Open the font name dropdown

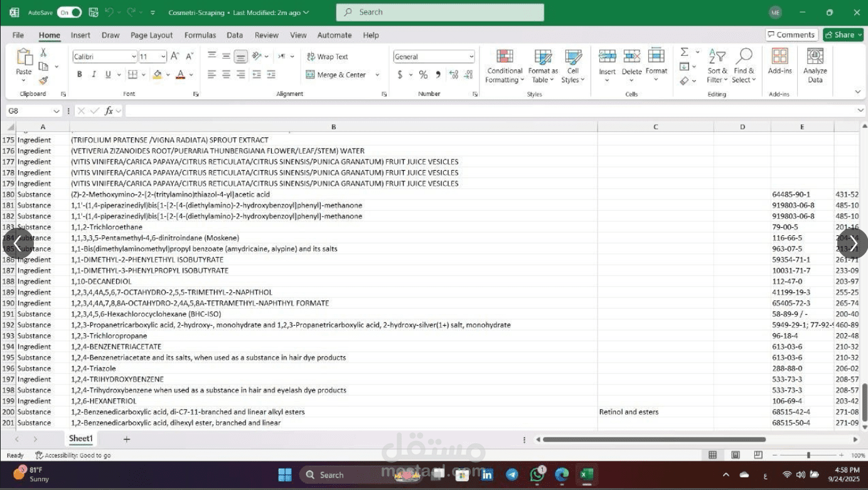pos(134,56)
